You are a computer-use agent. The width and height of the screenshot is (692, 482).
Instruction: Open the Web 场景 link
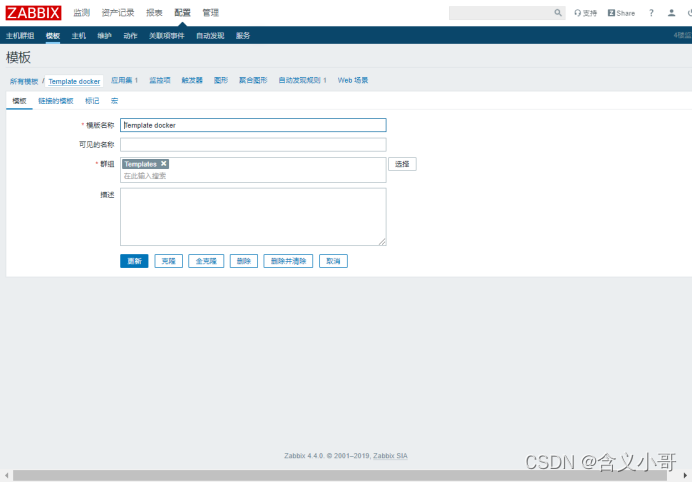(353, 80)
